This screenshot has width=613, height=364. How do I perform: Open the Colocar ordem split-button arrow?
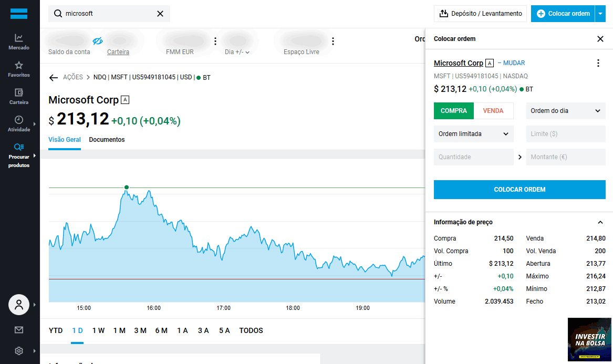pyautogui.click(x=600, y=14)
